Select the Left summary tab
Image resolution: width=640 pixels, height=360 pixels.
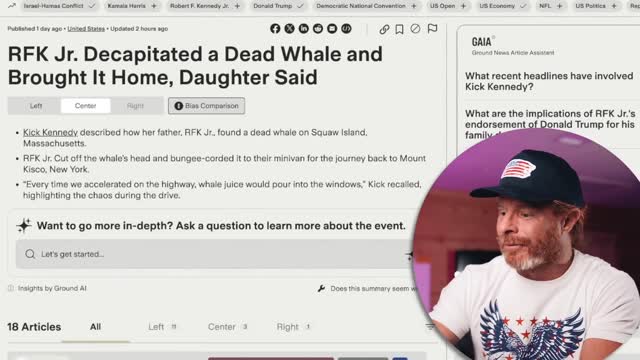pyautogui.click(x=36, y=106)
